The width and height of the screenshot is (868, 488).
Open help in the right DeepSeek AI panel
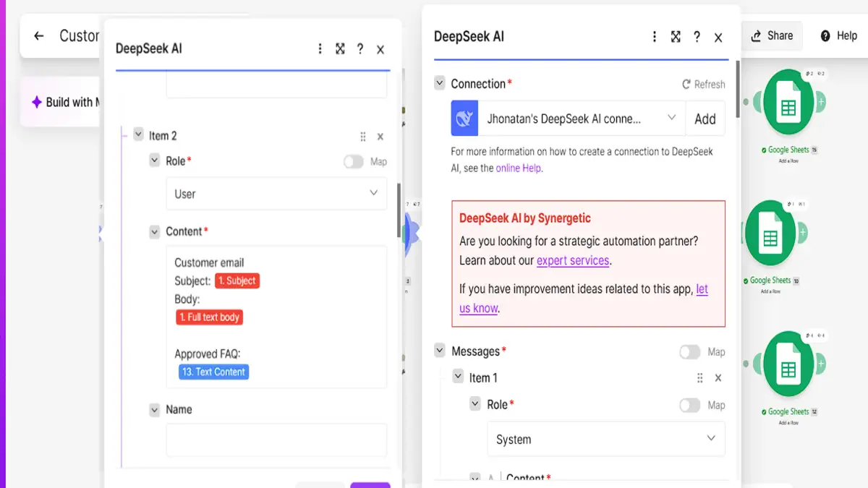coord(697,36)
